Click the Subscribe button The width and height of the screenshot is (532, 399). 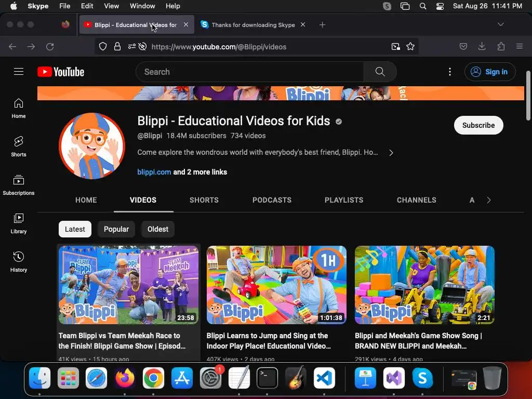[478, 125]
